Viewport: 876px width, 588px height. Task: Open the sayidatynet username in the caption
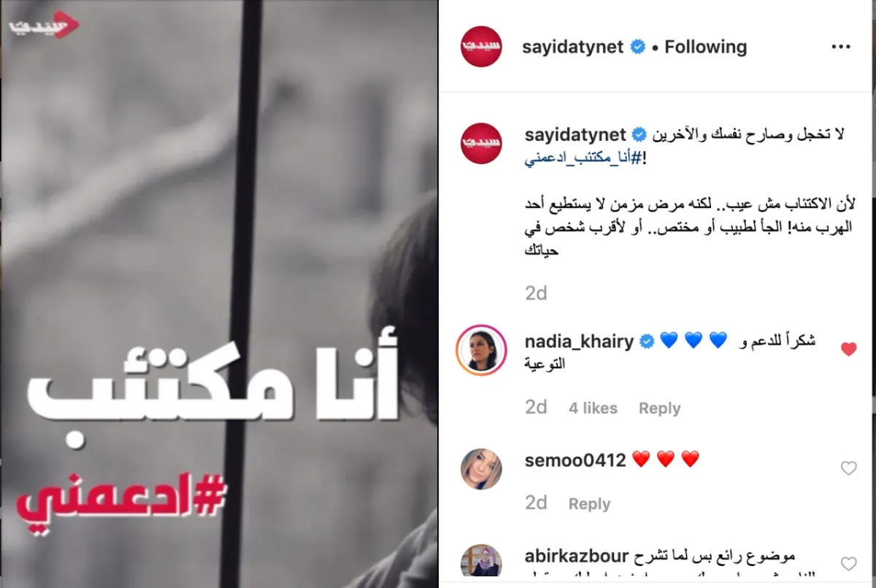click(x=576, y=135)
